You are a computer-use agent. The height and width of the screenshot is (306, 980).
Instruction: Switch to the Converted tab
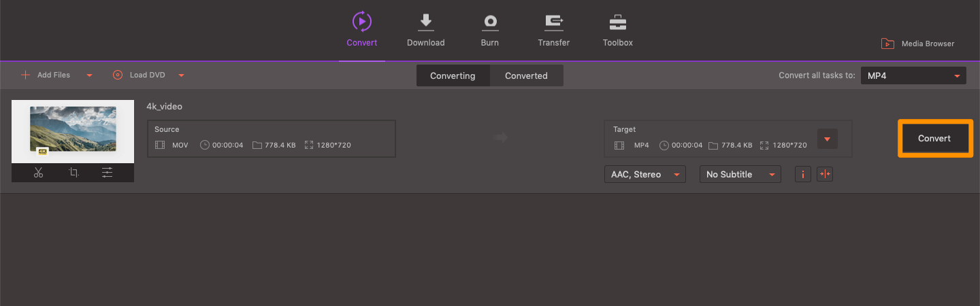click(x=526, y=75)
